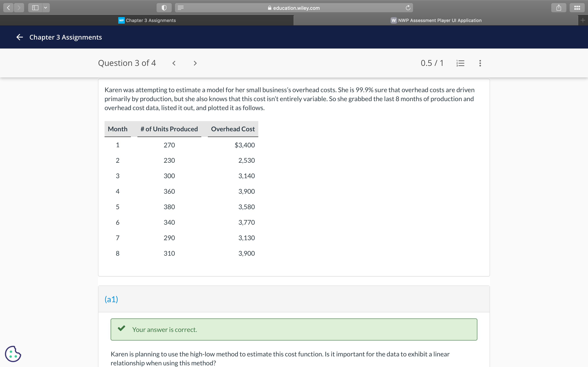Open the sidebar dropdown chevron
The height and width of the screenshot is (367, 588).
point(46,8)
